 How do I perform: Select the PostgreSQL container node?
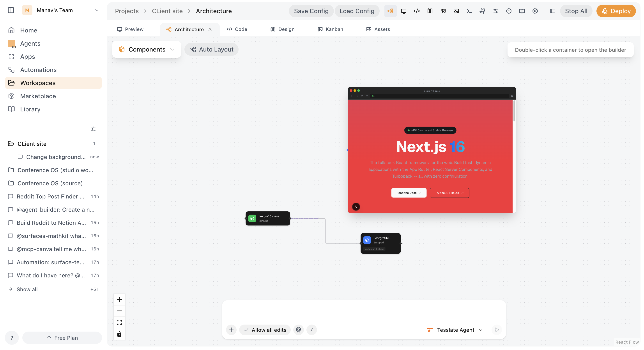click(380, 243)
